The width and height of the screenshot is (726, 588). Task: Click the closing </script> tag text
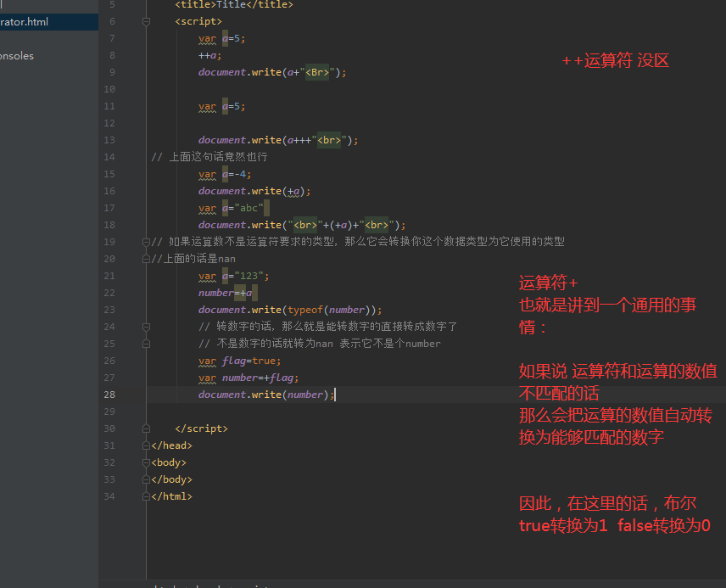coord(201,428)
